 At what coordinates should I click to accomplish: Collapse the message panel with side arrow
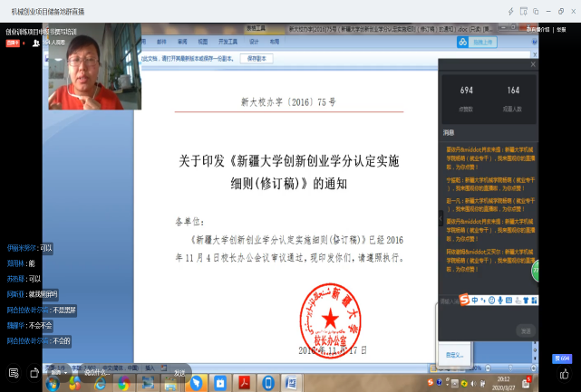(x=441, y=218)
